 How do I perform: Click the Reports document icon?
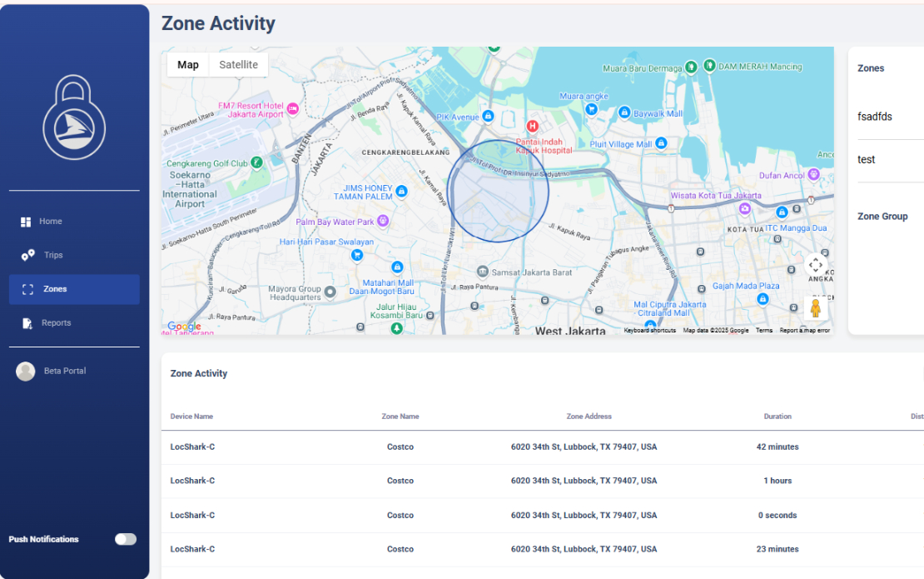[x=27, y=323]
